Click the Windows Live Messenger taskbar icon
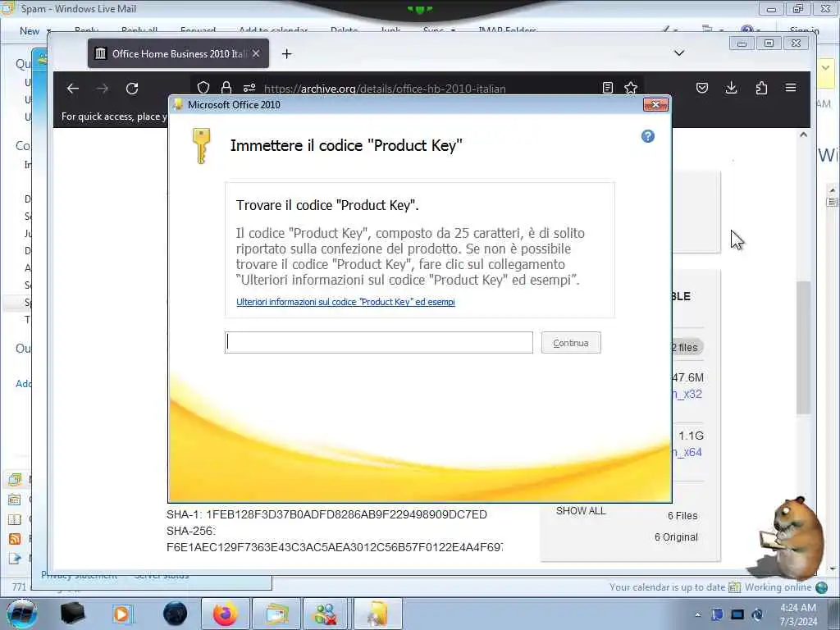The width and height of the screenshot is (840, 630). pos(326,614)
